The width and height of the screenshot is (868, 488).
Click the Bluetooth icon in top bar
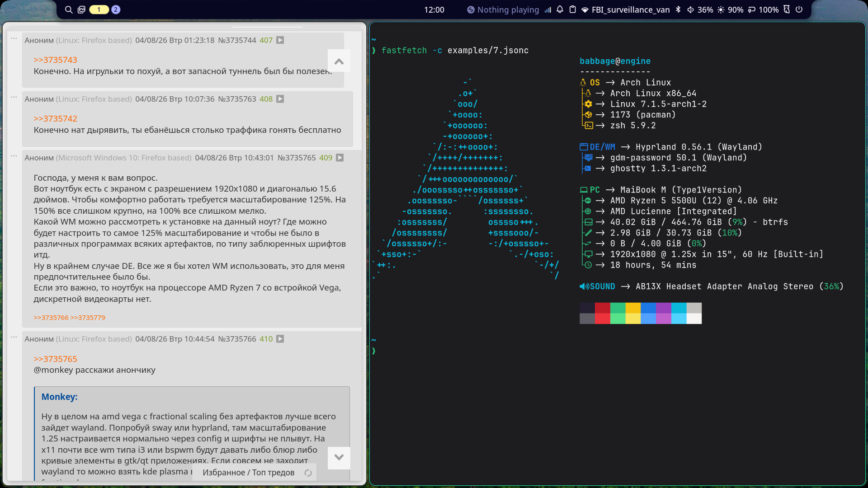pyautogui.click(x=678, y=9)
